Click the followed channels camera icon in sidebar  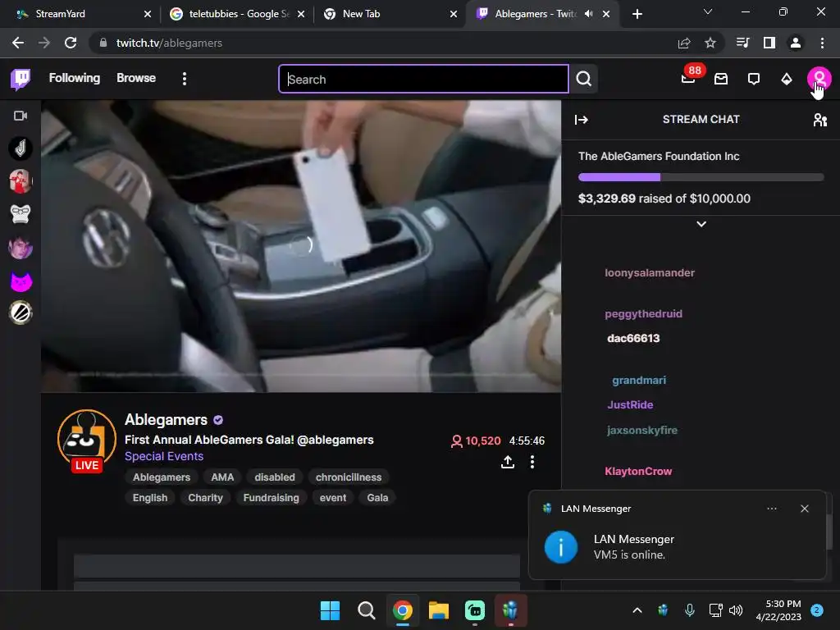click(x=21, y=116)
